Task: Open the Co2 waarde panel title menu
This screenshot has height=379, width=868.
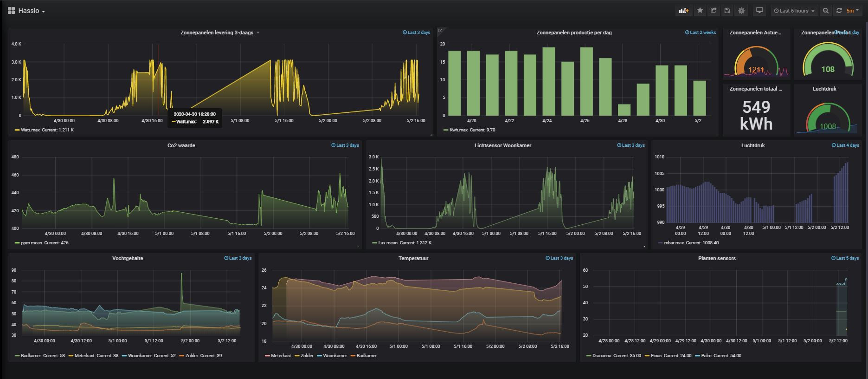Action: pyautogui.click(x=181, y=145)
